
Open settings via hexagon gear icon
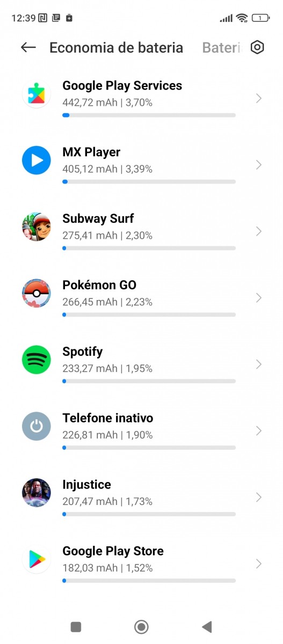pos(258,47)
